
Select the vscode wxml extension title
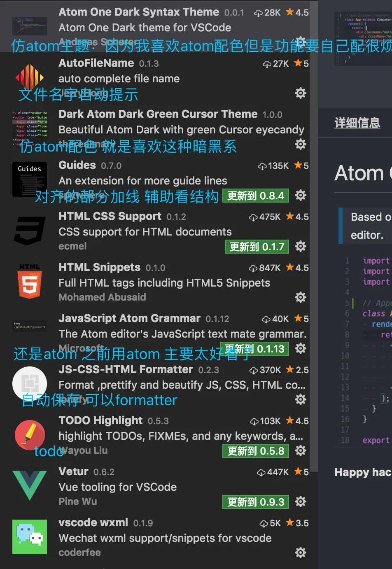pyautogui.click(x=93, y=522)
